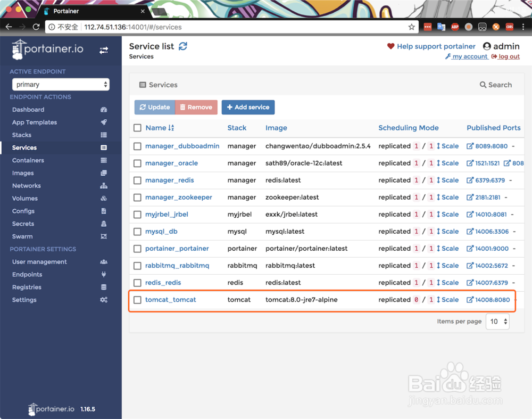
Task: Open Secrets in the sidebar
Action: tap(61, 224)
